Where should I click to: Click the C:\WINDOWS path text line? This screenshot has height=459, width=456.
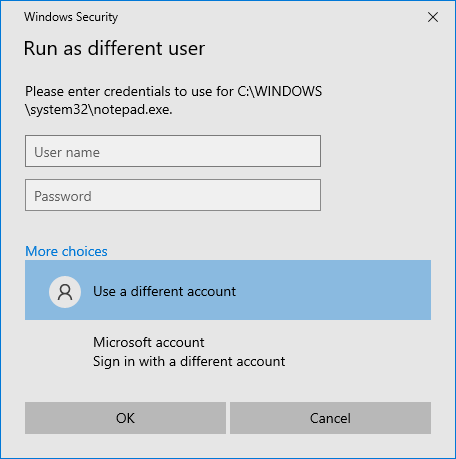click(x=173, y=91)
